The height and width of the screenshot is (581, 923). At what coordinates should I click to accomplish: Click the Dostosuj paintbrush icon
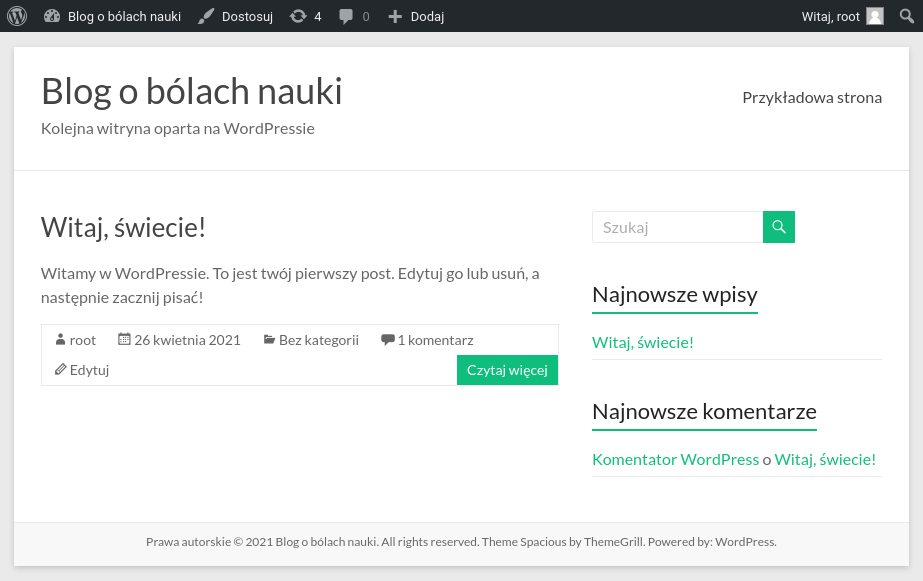[x=205, y=16]
